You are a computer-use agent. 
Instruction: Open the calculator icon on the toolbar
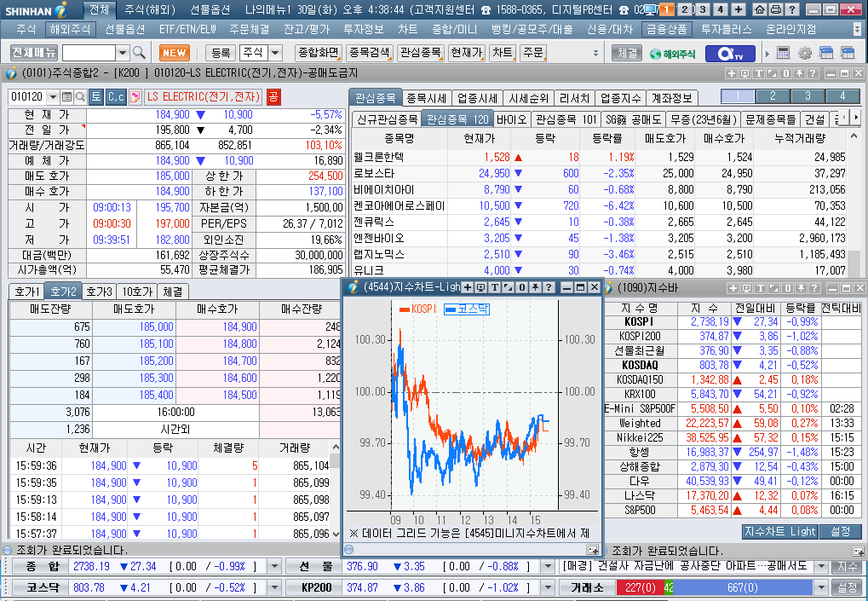[x=783, y=53]
